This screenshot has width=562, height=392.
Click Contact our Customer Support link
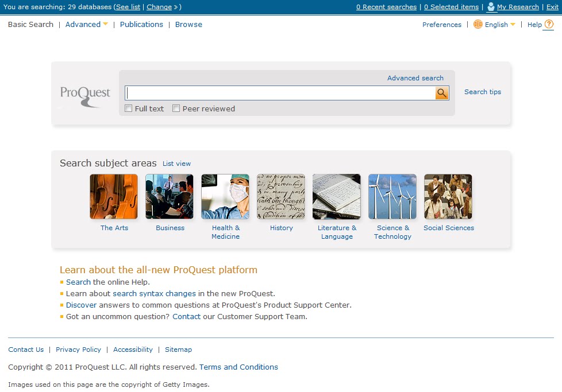coord(186,316)
